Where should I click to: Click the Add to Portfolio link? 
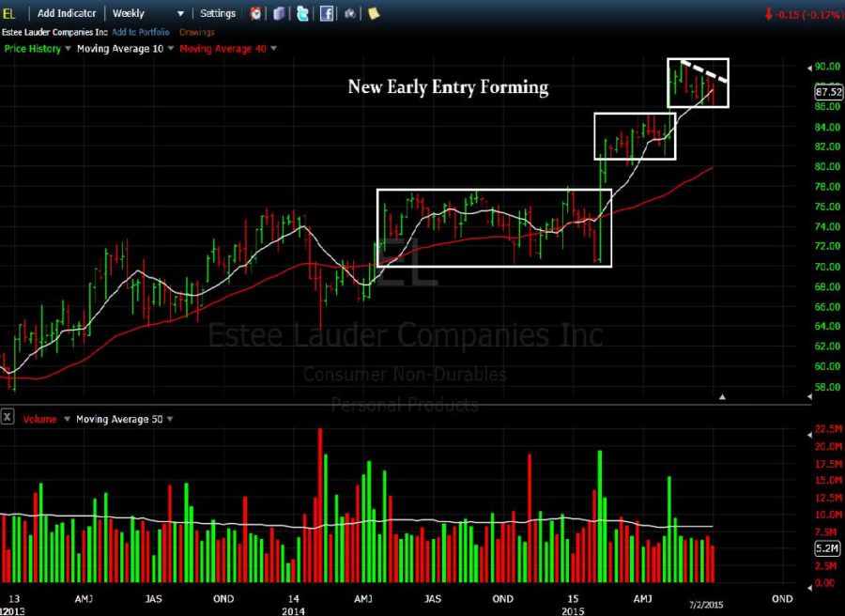[141, 32]
